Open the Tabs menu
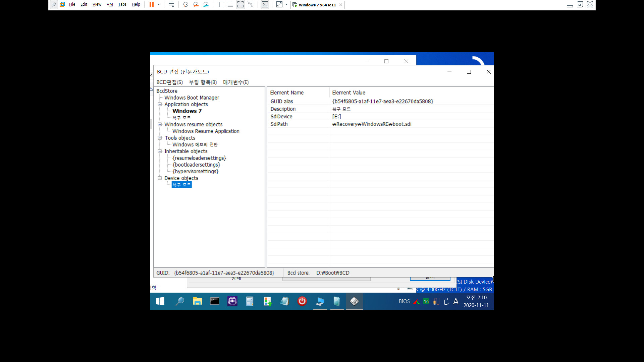 [x=122, y=5]
